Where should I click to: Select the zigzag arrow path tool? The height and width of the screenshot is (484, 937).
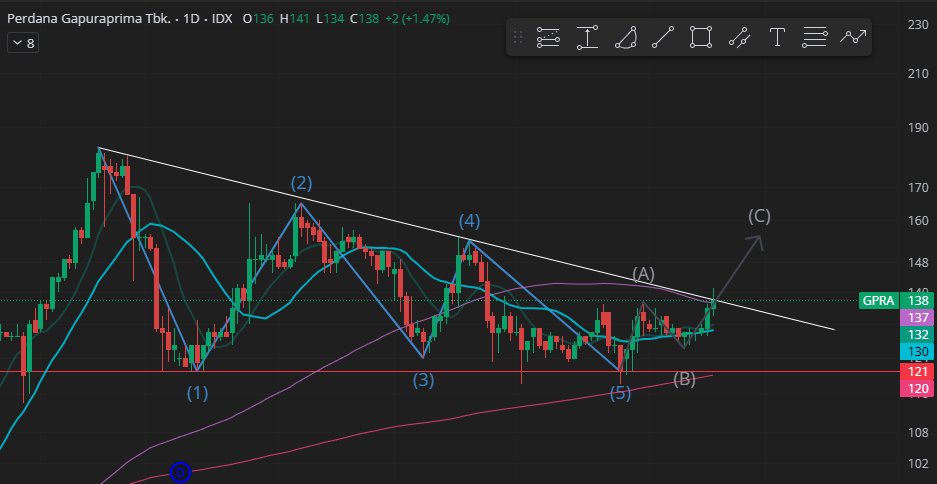853,37
